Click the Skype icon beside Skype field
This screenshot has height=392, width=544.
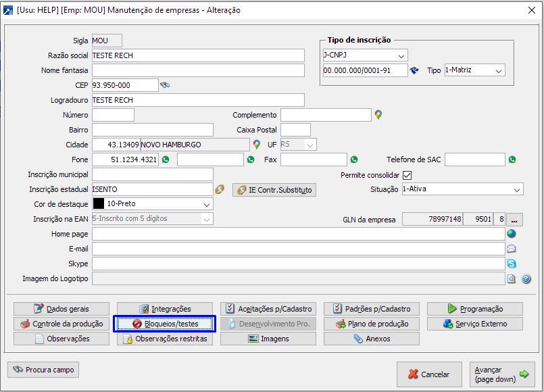coord(512,264)
